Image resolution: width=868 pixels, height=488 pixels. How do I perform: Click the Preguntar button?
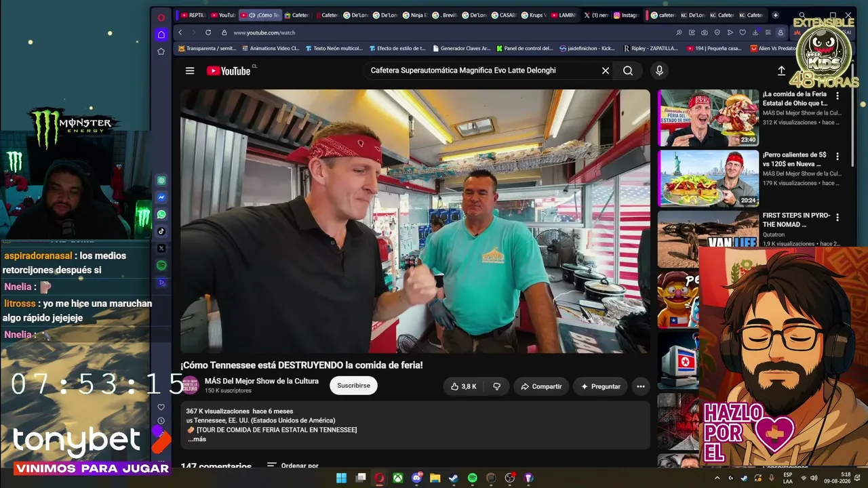click(600, 386)
